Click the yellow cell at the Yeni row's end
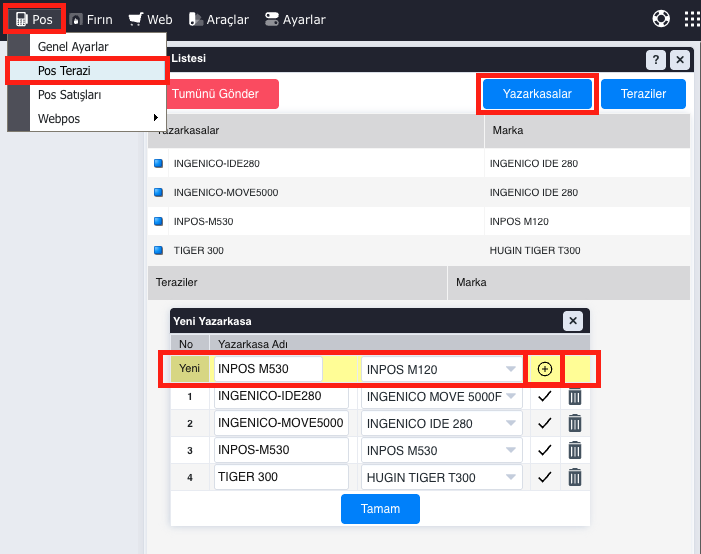The width and height of the screenshot is (701, 554). pos(581,369)
